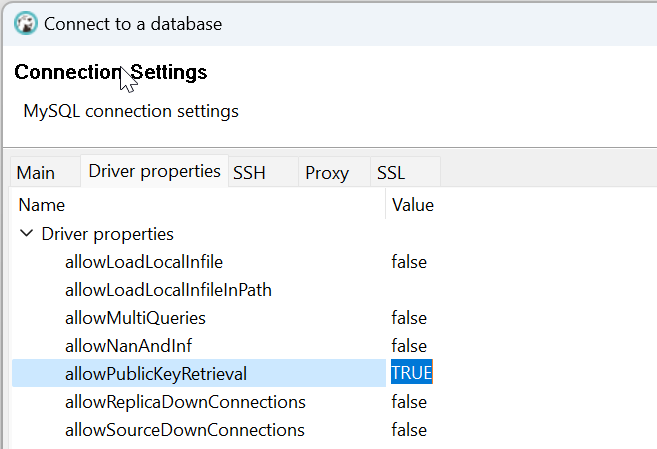Click the false value of allowLoadLocalInfile
The height and width of the screenshot is (449, 657).
(409, 262)
